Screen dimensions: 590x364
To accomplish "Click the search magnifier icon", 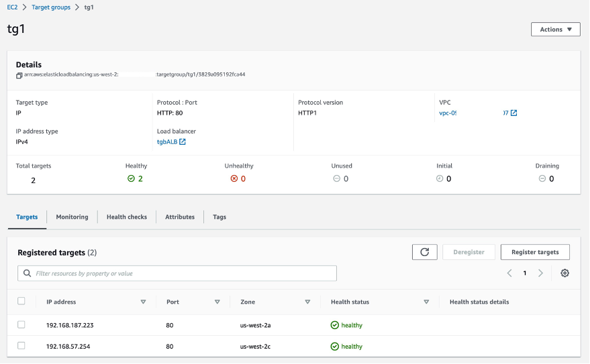I will (27, 273).
